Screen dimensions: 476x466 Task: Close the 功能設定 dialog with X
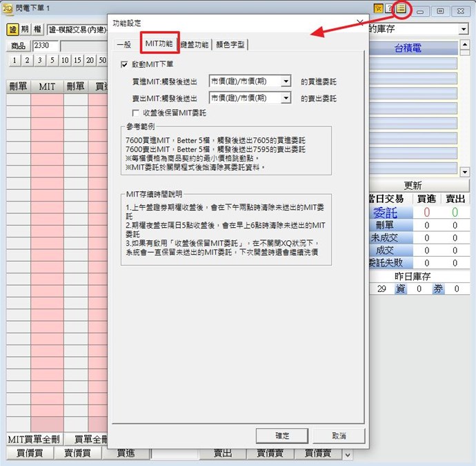(359, 22)
